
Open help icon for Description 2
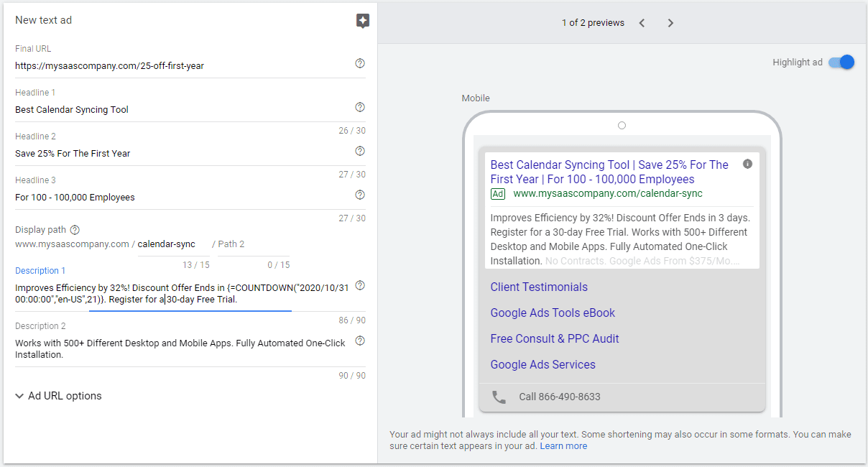click(x=360, y=341)
